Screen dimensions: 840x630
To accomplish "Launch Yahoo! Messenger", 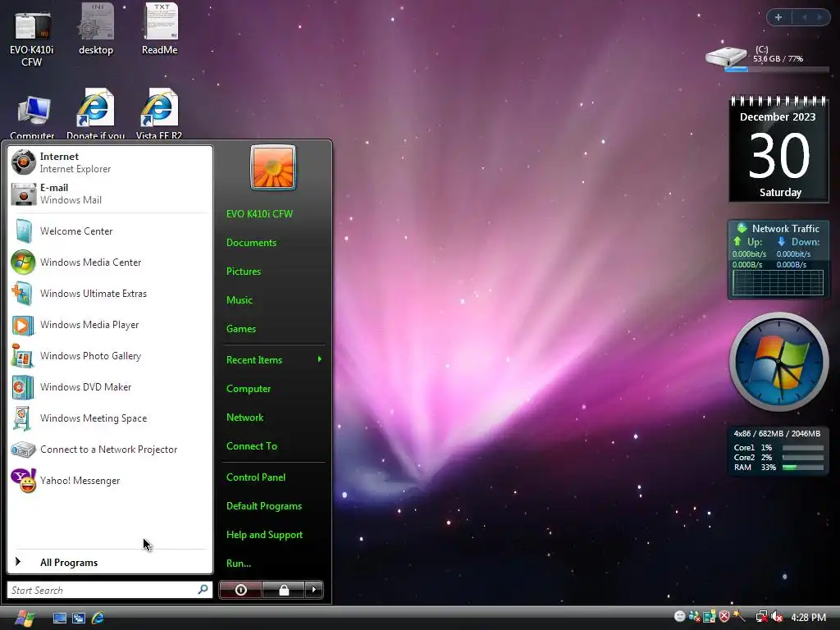I will click(110, 481).
